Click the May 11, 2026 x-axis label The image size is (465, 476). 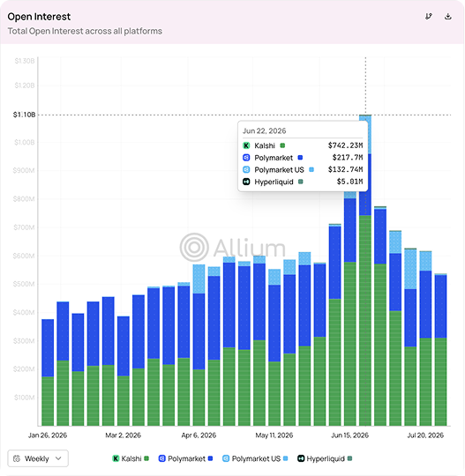pyautogui.click(x=274, y=435)
